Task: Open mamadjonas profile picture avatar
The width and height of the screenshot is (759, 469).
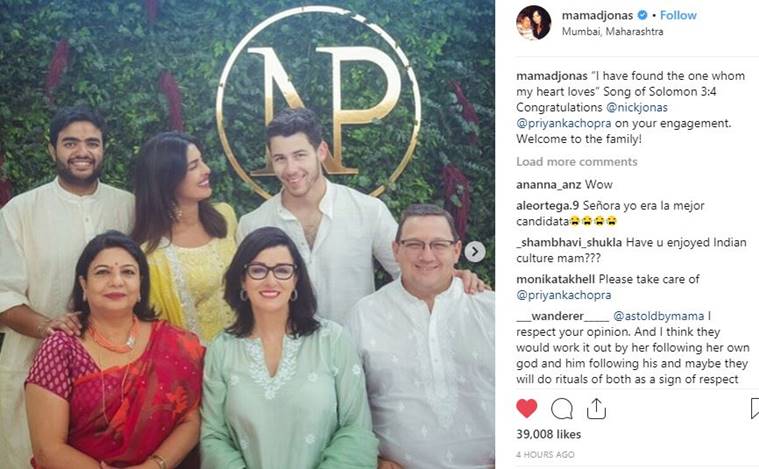Action: point(533,22)
